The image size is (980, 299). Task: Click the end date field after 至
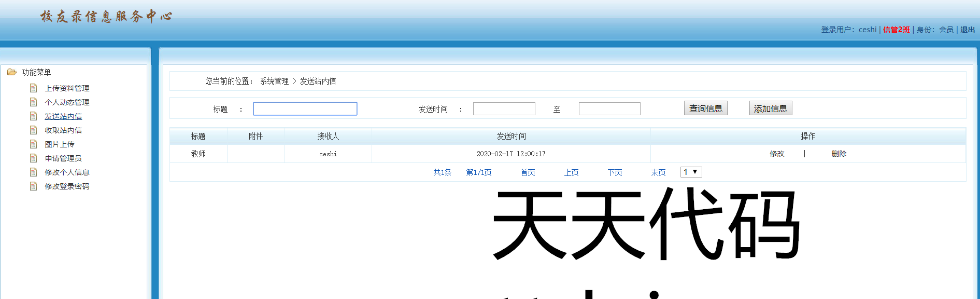coord(609,108)
